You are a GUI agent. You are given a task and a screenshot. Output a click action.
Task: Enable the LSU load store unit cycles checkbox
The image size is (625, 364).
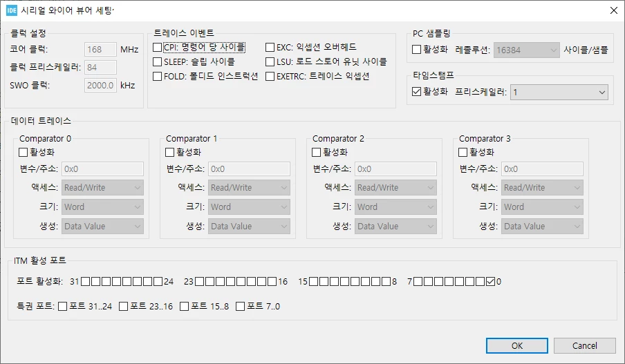pyautogui.click(x=270, y=61)
